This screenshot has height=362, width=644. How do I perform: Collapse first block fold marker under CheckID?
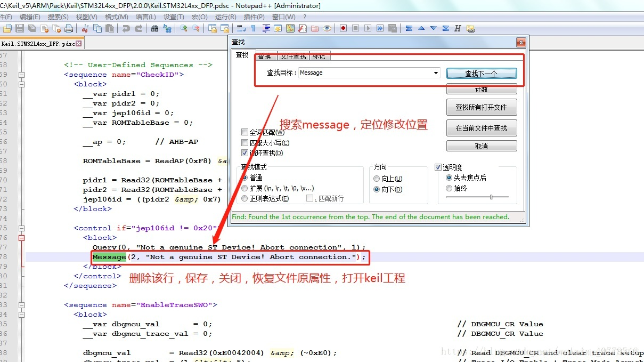[x=22, y=84]
